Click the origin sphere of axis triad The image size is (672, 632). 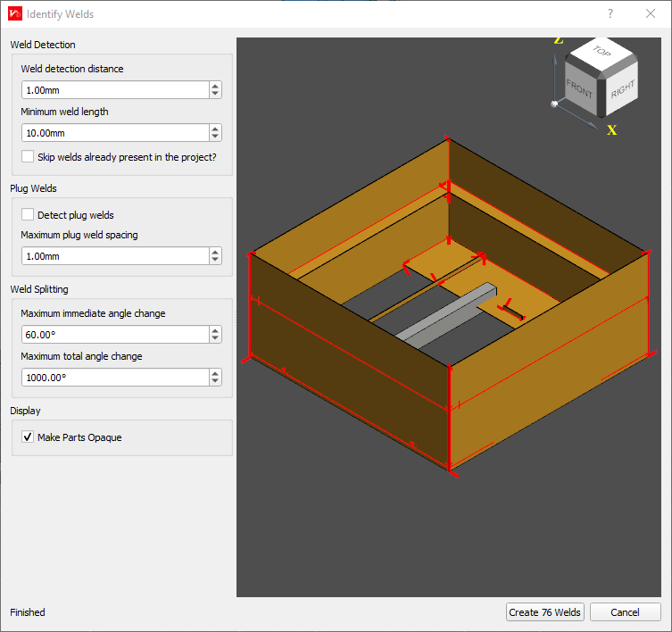(554, 104)
